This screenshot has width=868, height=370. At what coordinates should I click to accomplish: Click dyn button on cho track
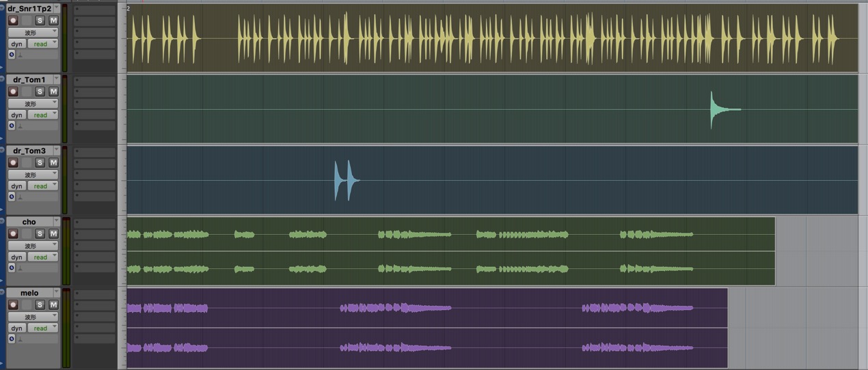coord(16,257)
